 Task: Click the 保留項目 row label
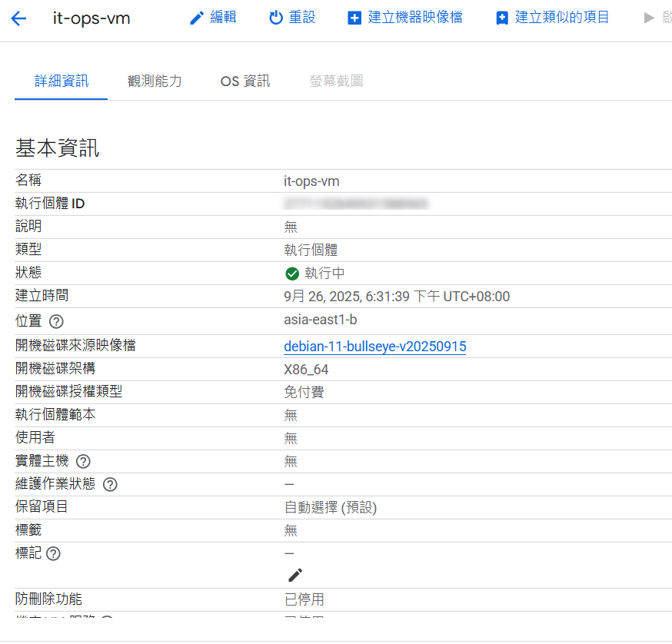(42, 507)
